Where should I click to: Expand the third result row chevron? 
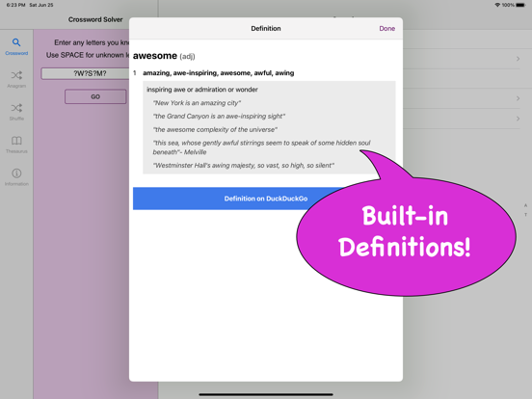click(518, 119)
